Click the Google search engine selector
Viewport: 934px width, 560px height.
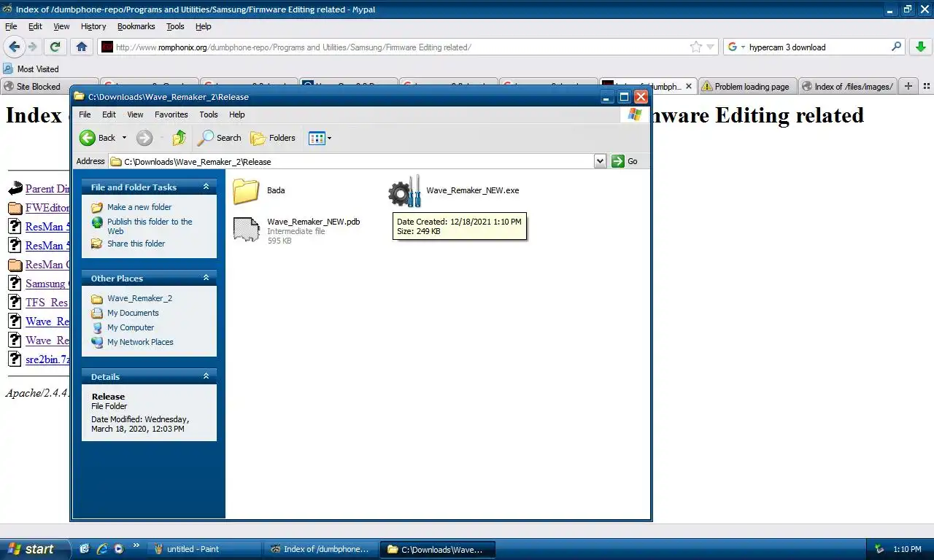point(736,47)
